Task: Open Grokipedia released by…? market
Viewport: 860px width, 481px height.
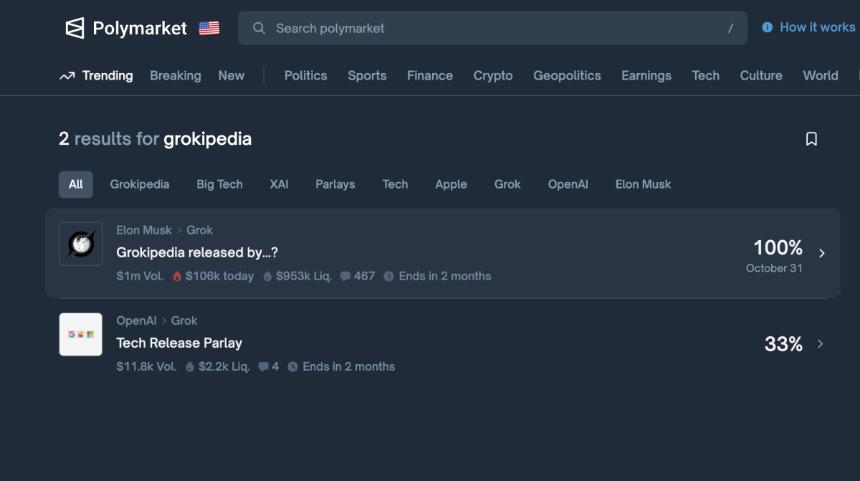Action: pyautogui.click(x=197, y=252)
